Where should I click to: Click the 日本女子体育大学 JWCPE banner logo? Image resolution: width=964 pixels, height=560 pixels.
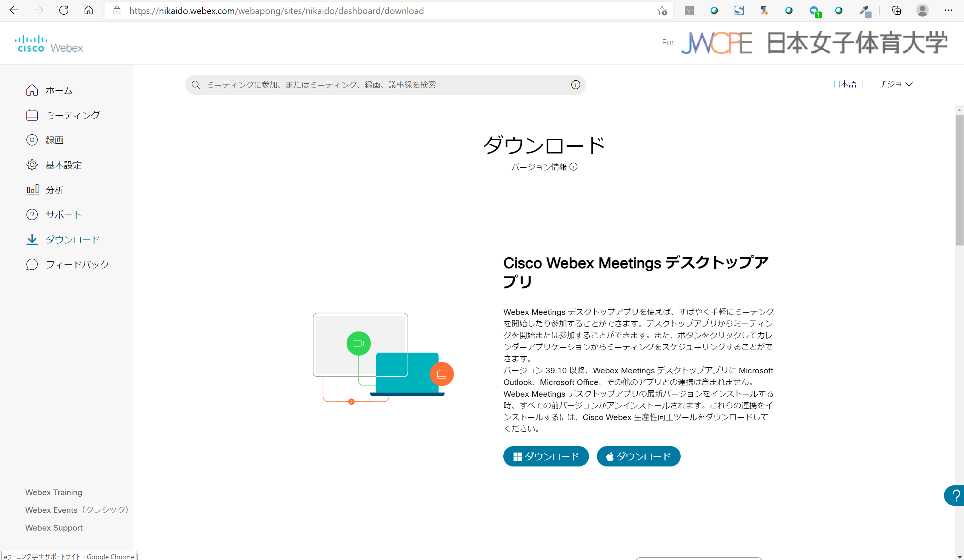coord(814,43)
